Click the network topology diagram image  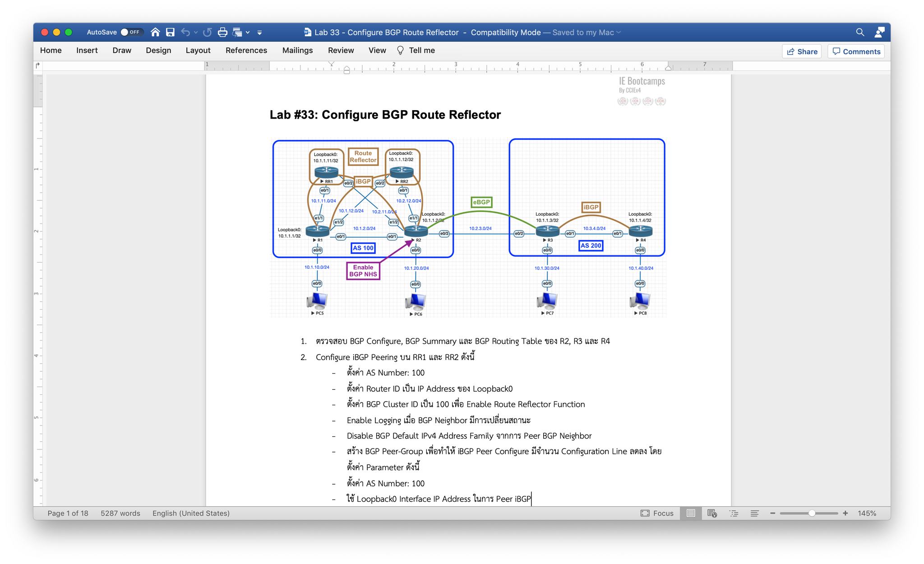pyautogui.click(x=468, y=227)
